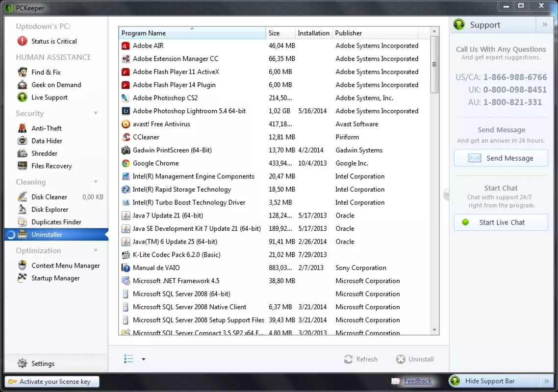Select Adobe Flash Player 14 Plugin row

[x=274, y=85]
